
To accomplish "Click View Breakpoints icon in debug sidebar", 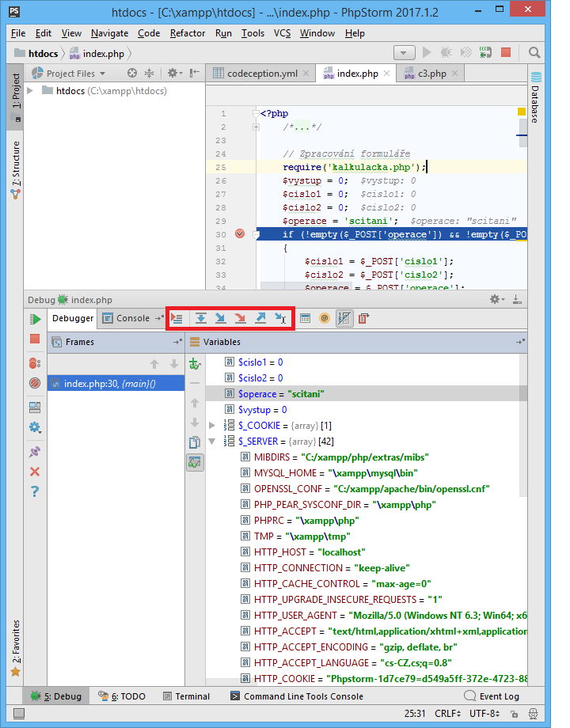I will tap(35, 363).
